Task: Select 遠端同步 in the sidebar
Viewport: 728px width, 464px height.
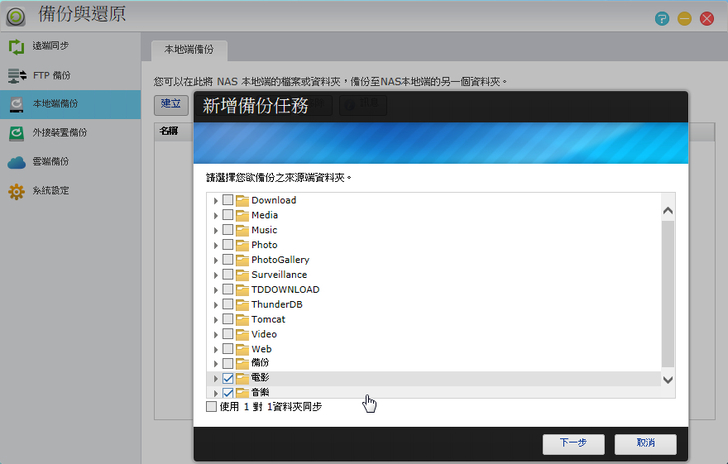Action: [x=70, y=46]
